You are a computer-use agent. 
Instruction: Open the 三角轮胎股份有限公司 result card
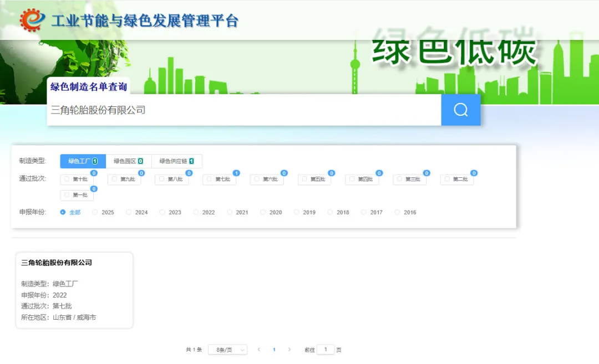[x=74, y=290]
